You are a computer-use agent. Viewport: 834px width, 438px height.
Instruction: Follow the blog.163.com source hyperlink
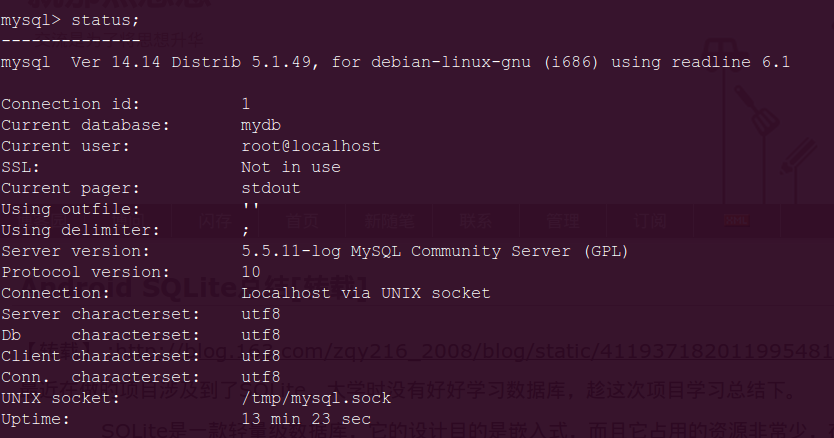coord(478,351)
